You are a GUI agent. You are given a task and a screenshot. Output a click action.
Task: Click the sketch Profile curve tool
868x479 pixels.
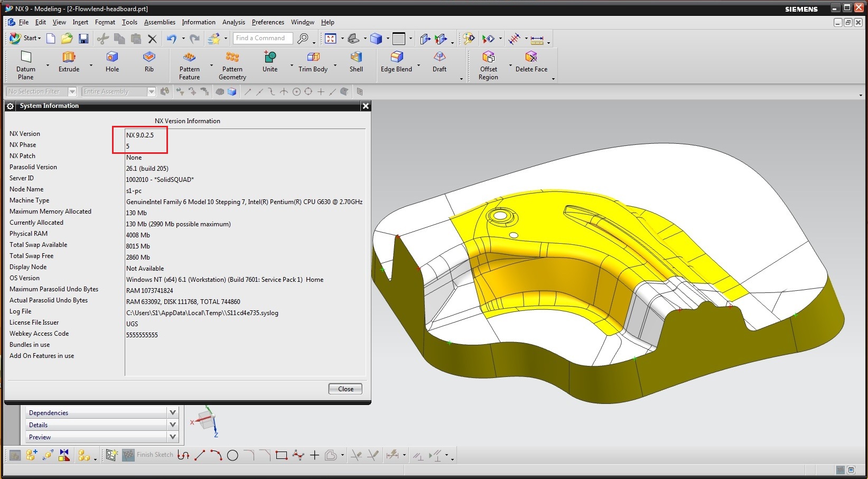point(183,455)
